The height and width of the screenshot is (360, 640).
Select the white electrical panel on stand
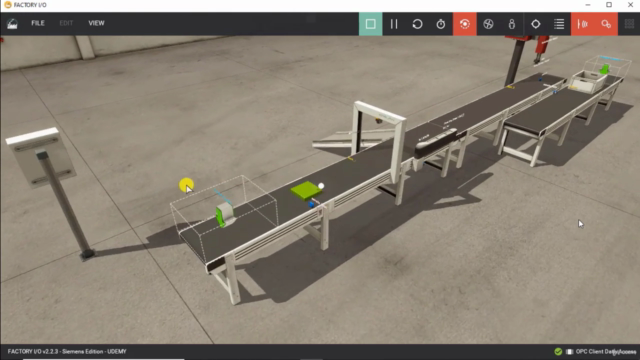(x=40, y=157)
